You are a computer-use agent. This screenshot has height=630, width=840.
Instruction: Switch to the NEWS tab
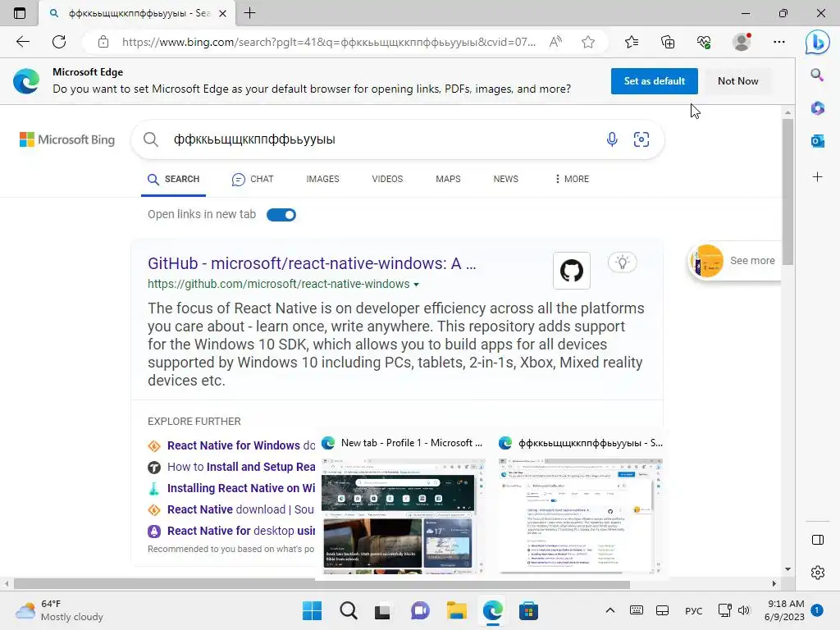click(505, 179)
